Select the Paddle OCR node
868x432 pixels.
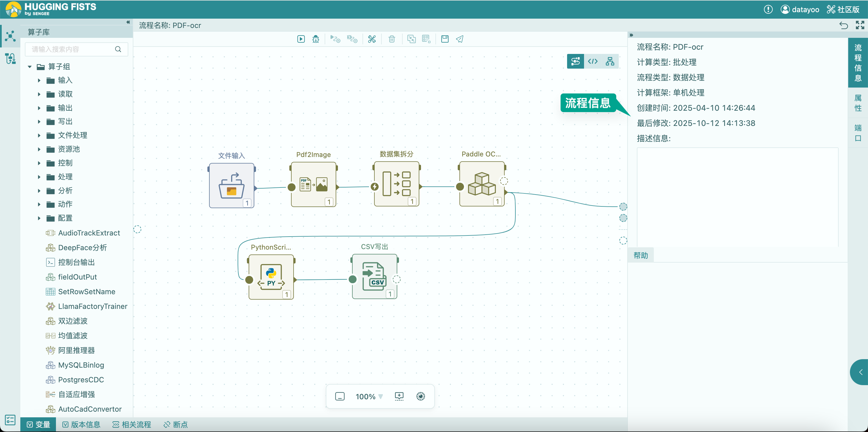[x=482, y=184]
